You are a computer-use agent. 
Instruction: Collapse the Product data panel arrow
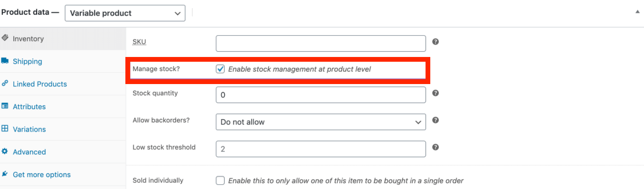[x=637, y=11]
